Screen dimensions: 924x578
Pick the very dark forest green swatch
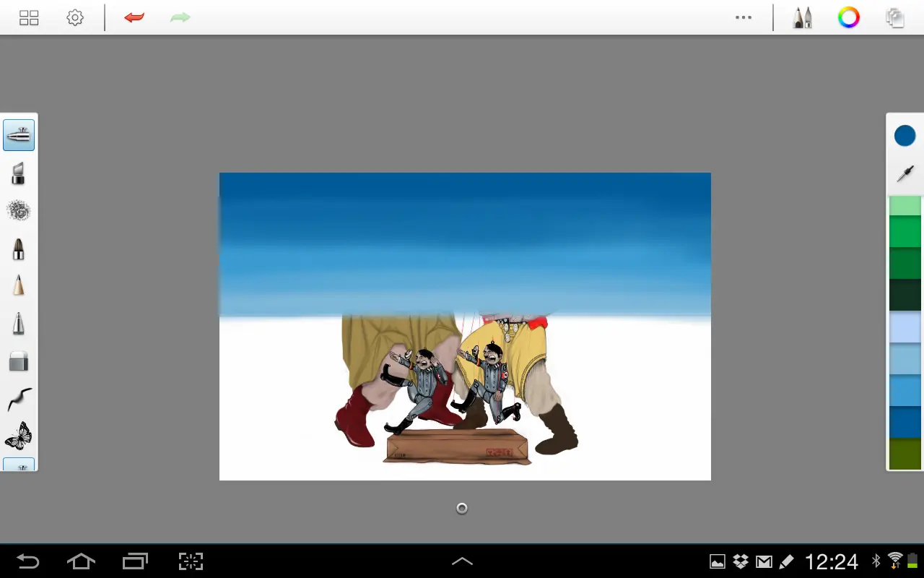[x=905, y=296]
